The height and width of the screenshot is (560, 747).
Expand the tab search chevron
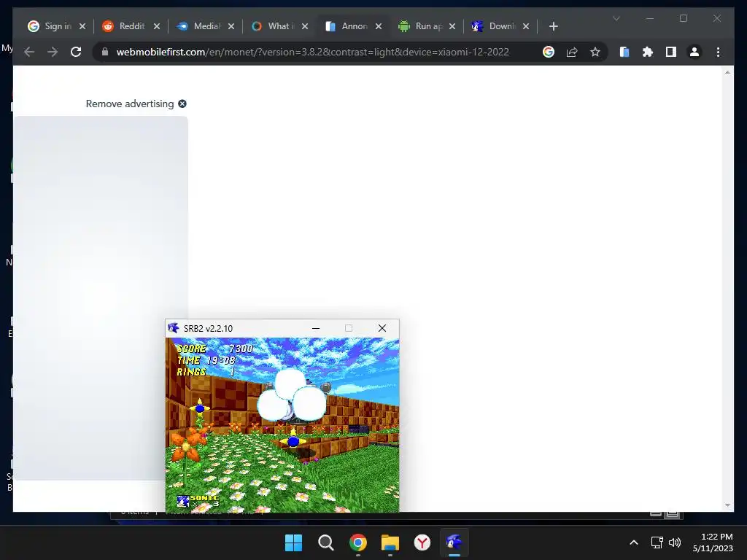click(616, 18)
